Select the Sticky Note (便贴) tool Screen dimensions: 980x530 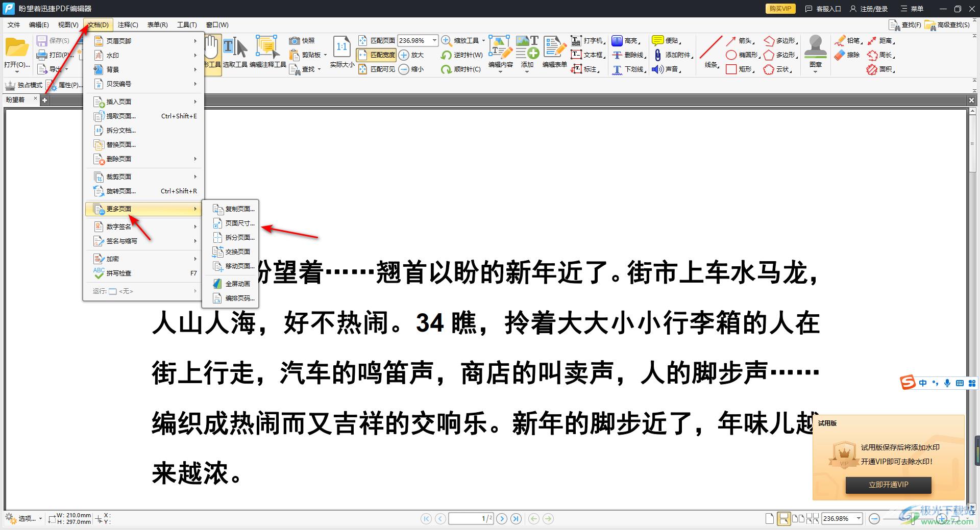tap(667, 40)
